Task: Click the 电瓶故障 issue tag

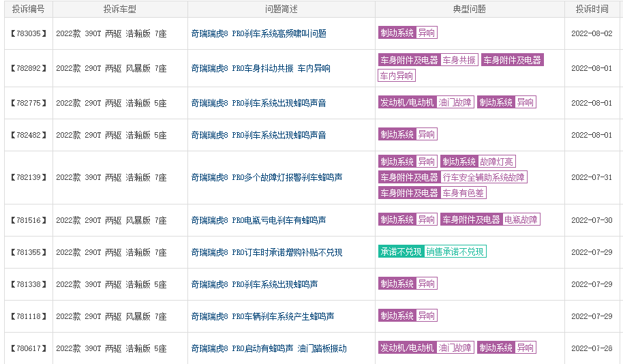Action: coord(521,219)
